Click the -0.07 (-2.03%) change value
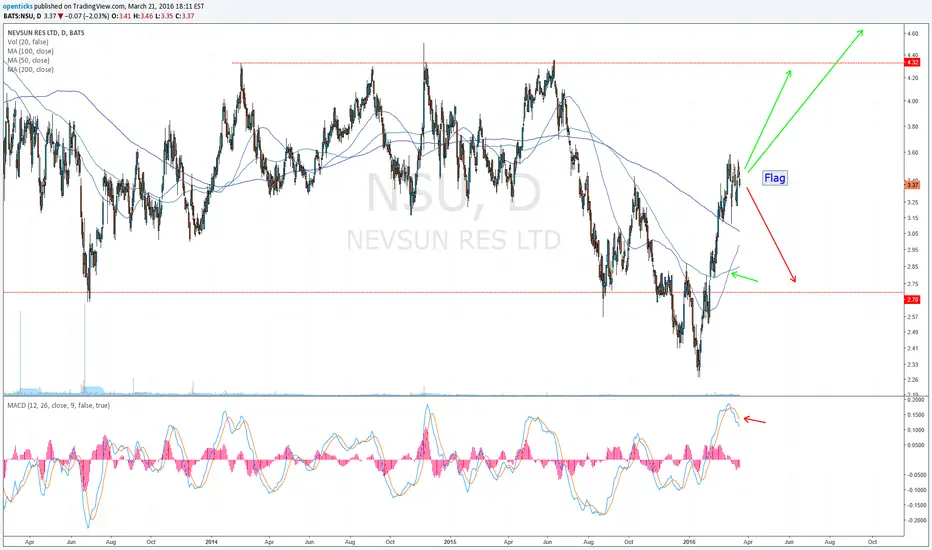Screen dimensions: 932x550 pyautogui.click(x=87, y=16)
